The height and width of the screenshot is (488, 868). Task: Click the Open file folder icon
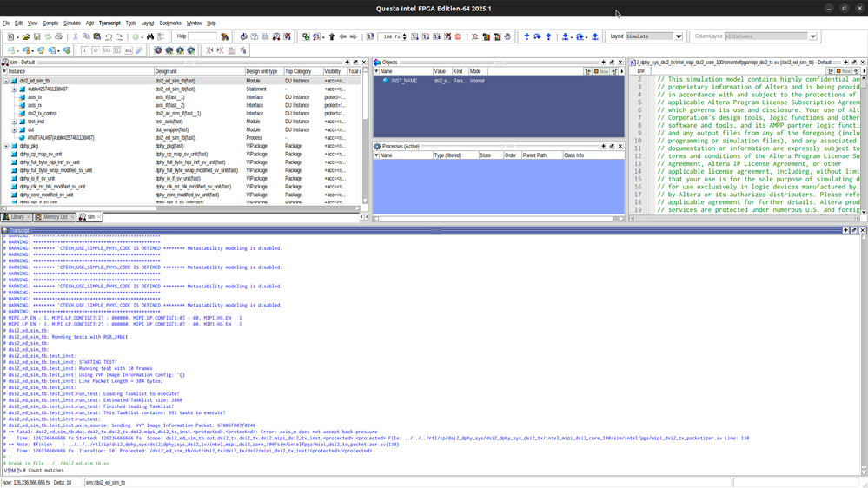[x=26, y=37]
